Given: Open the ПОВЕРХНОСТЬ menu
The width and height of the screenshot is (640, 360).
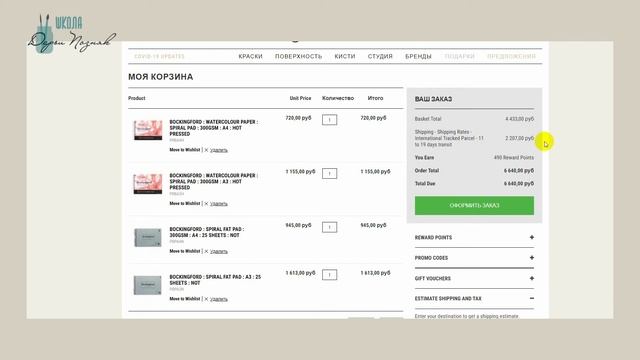Looking at the screenshot, I should pos(298,56).
